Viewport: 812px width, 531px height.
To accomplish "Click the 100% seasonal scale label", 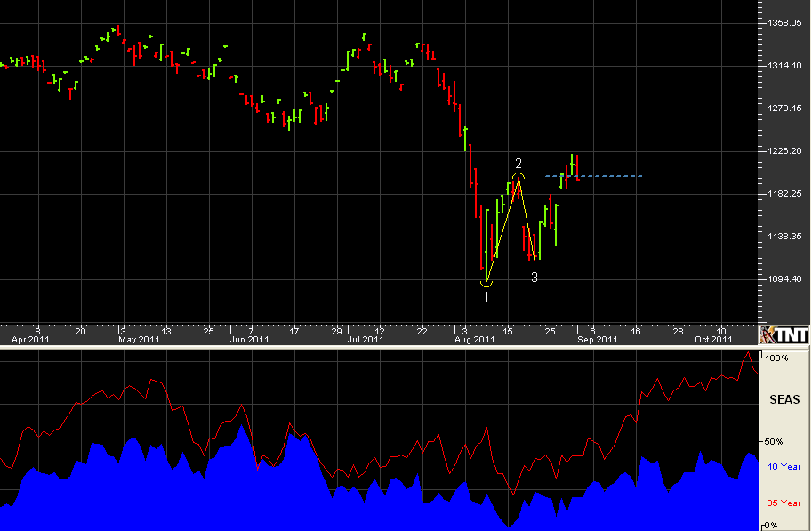I will point(776,358).
